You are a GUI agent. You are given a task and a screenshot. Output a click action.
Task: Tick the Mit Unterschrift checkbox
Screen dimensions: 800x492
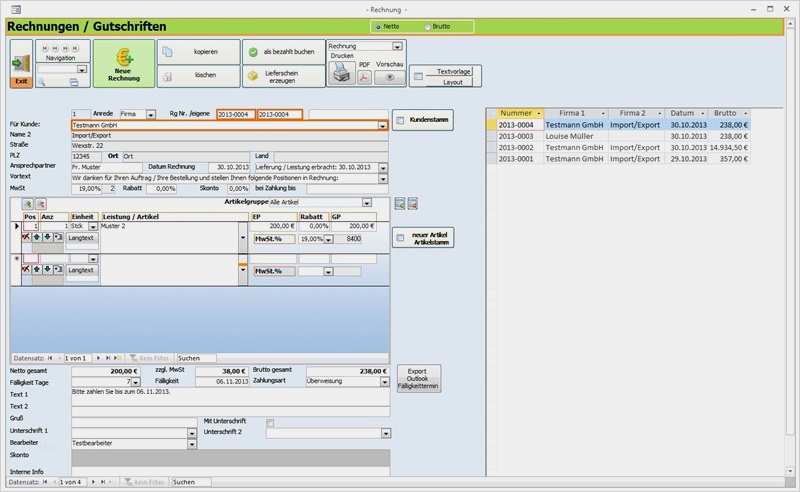pos(270,423)
